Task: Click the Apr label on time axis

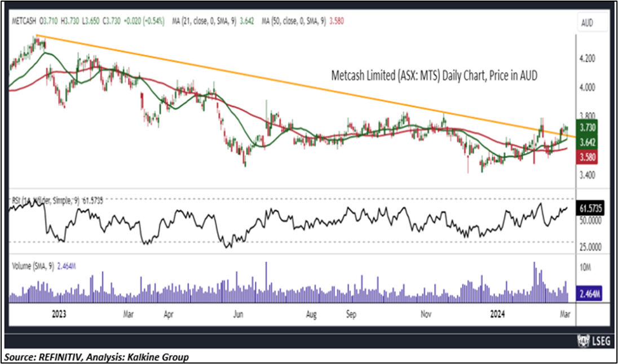Action: tap(169, 314)
